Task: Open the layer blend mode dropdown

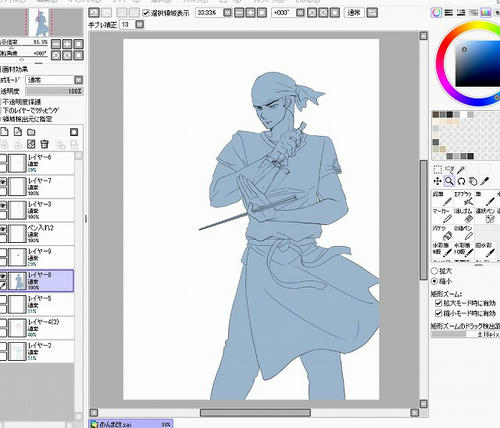Action: click(x=54, y=80)
